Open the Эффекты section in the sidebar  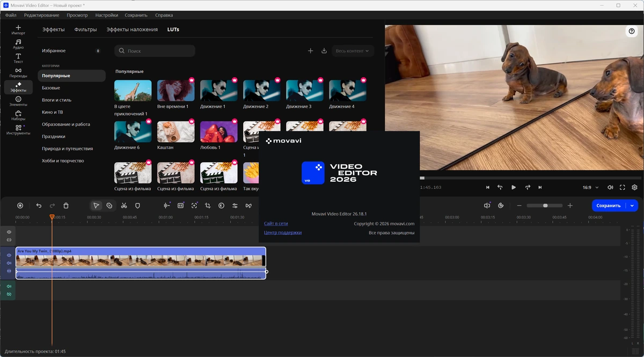click(18, 87)
